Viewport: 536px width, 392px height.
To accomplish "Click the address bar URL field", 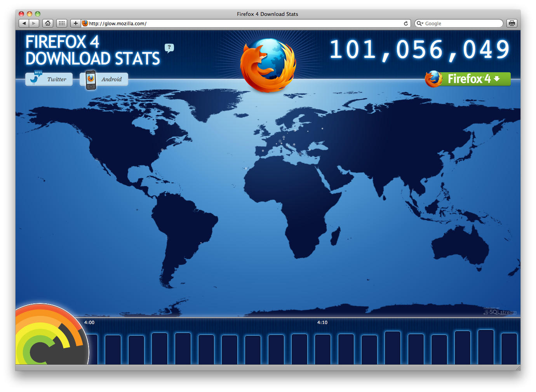I will point(246,23).
